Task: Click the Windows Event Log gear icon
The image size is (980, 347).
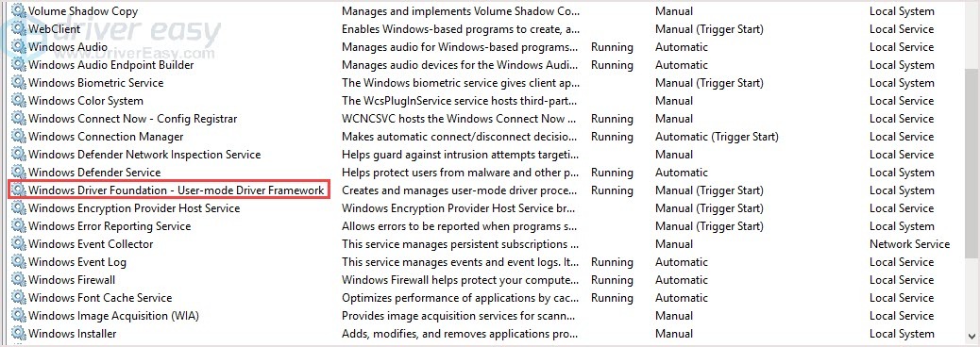Action: click(20, 262)
